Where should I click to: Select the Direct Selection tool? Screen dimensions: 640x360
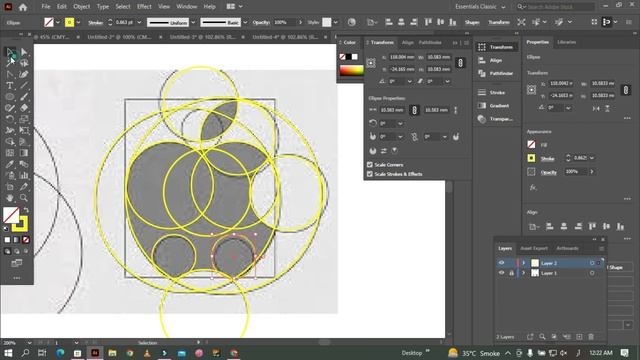click(x=24, y=52)
